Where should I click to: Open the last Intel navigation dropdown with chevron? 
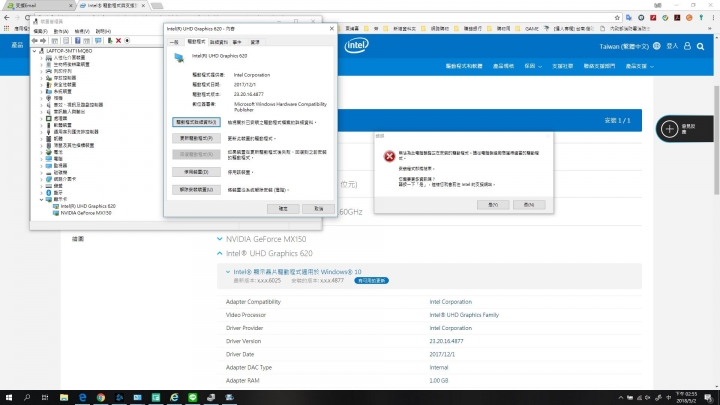640,66
